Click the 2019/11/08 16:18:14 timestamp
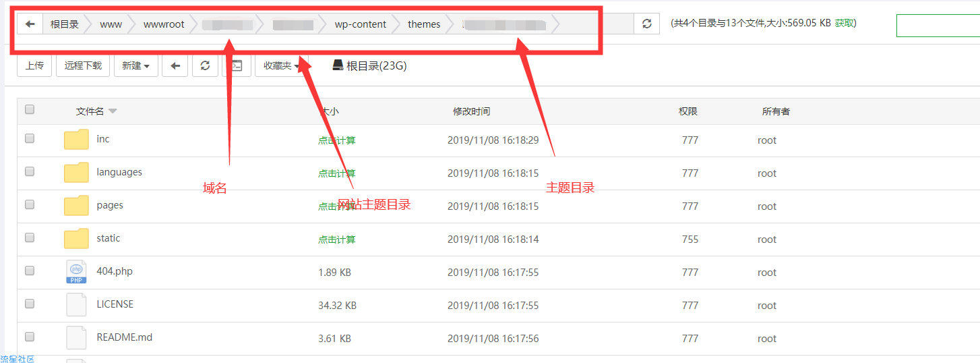980x363 pixels. (493, 240)
